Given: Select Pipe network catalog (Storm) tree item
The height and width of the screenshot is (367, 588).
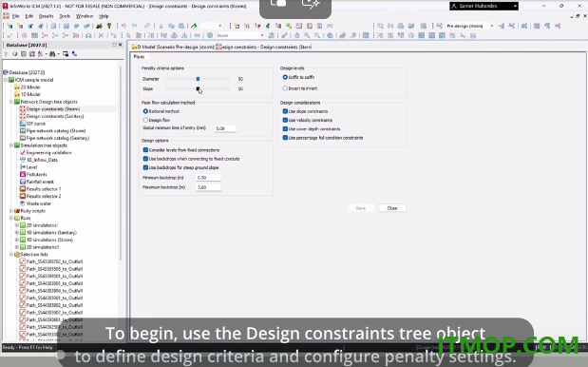Looking at the screenshot, I should pyautogui.click(x=56, y=131).
